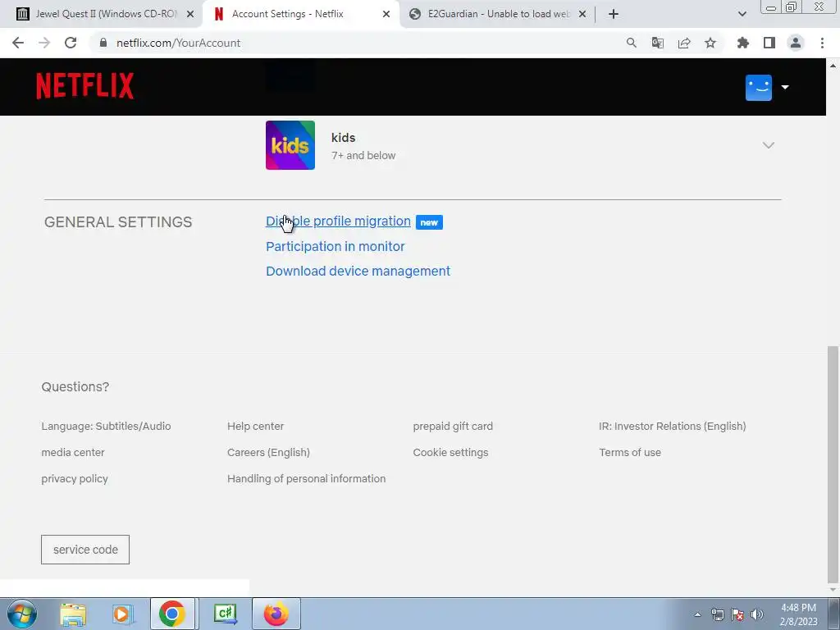Click the lock icon in address bar
The height and width of the screenshot is (630, 840).
pos(103,43)
